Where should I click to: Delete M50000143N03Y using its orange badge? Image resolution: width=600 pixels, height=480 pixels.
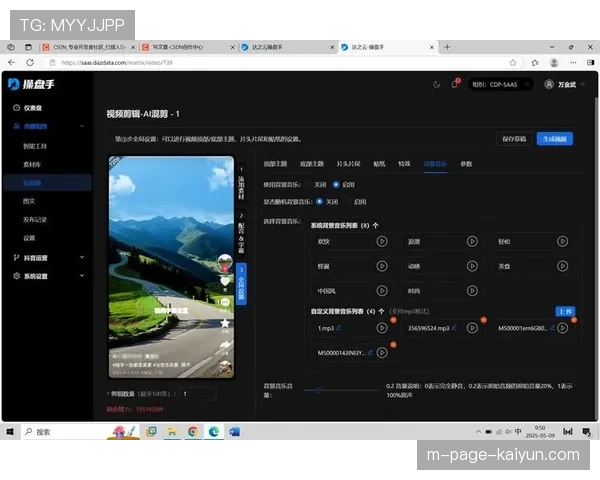pos(393,345)
